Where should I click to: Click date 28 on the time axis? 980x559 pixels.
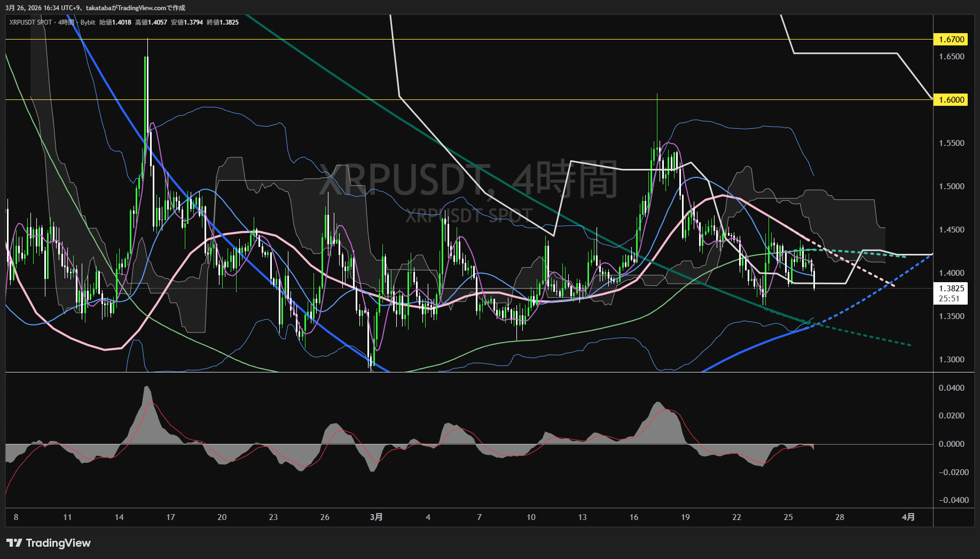pyautogui.click(x=840, y=517)
